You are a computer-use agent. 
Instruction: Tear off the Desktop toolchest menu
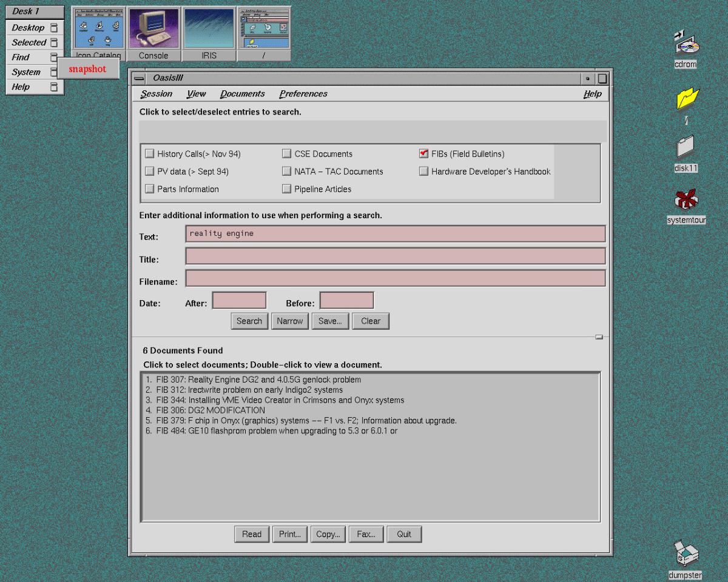click(54, 28)
